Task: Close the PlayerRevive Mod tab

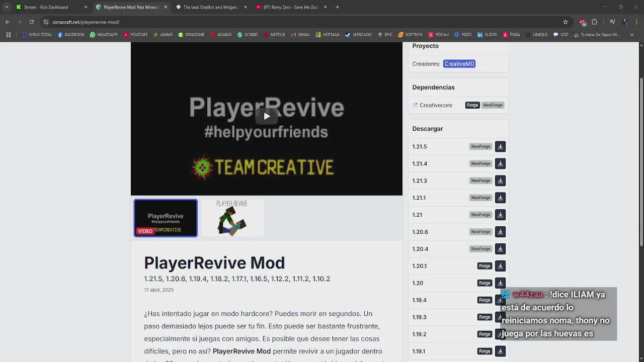Action: click(x=166, y=7)
